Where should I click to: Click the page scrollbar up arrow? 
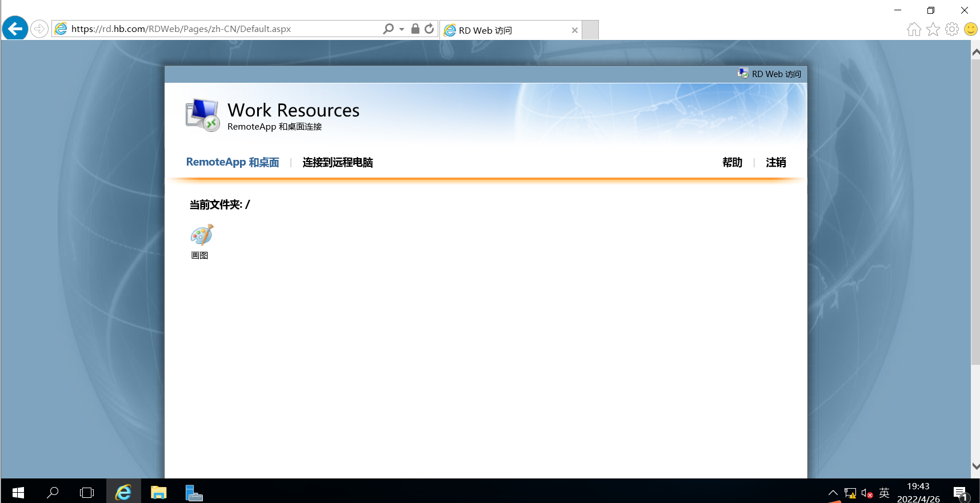pos(975,52)
